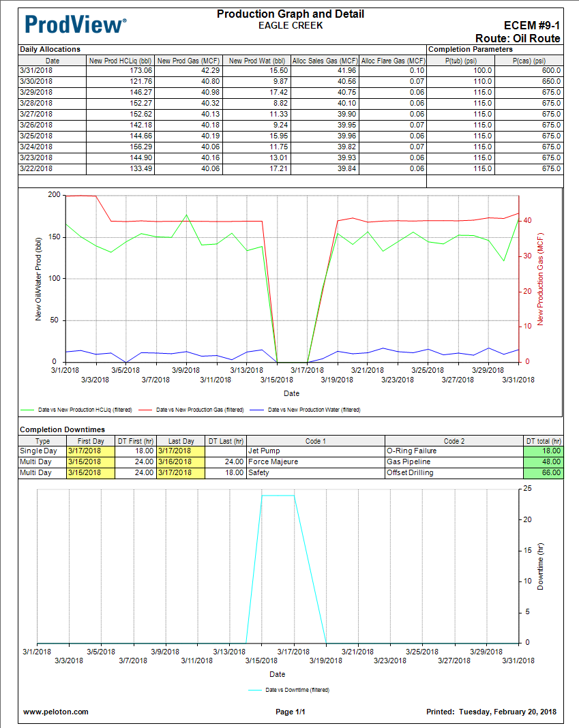Click the New Prod Gas (MCF) column header

[188, 61]
